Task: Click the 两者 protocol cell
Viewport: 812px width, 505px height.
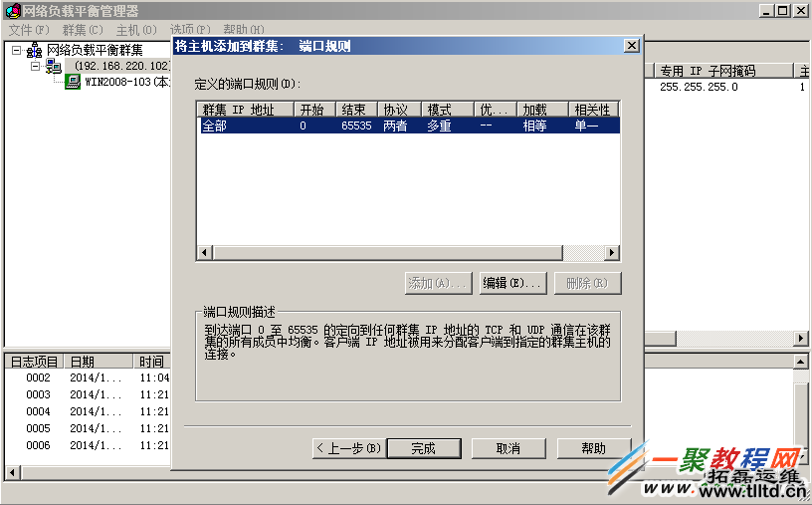Action: click(395, 126)
